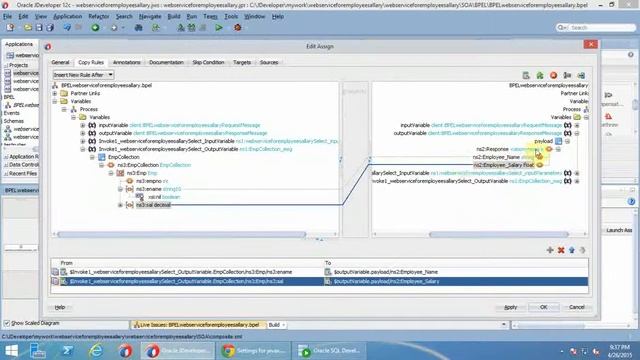The width and height of the screenshot is (640, 360).
Task: Click the target tree horizontal scrollbar
Action: tap(499, 234)
